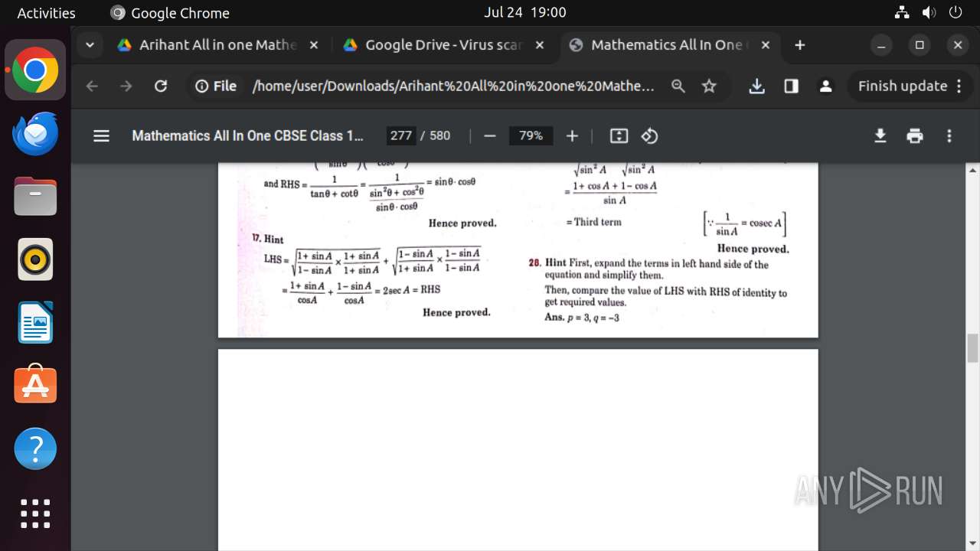Close the Arihant All in one tab
This screenshot has height=551, width=980.
pyautogui.click(x=313, y=45)
